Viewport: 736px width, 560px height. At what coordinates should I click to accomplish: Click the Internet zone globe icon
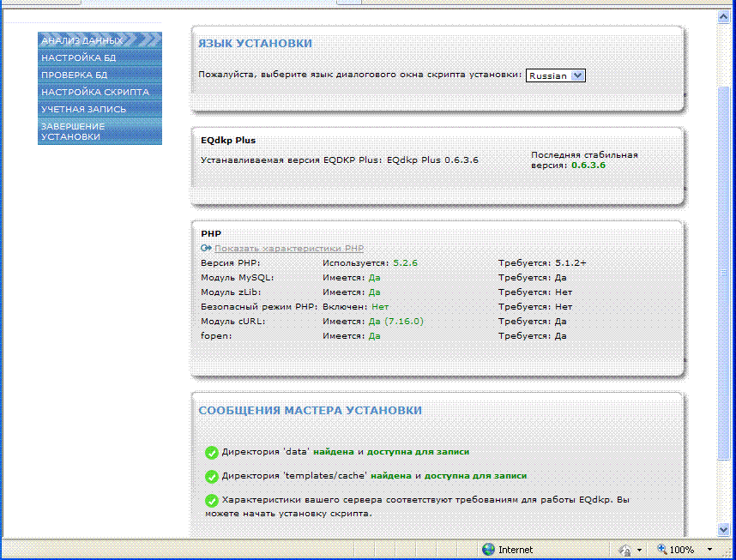489,549
